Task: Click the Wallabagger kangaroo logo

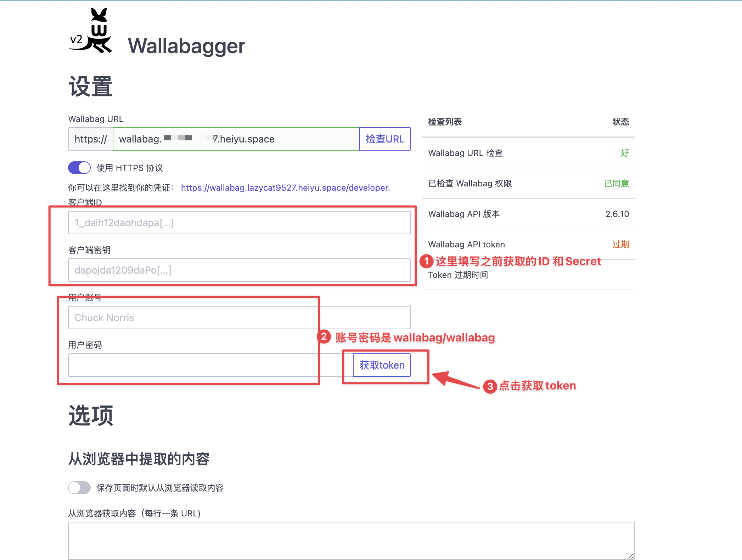Action: tap(91, 31)
